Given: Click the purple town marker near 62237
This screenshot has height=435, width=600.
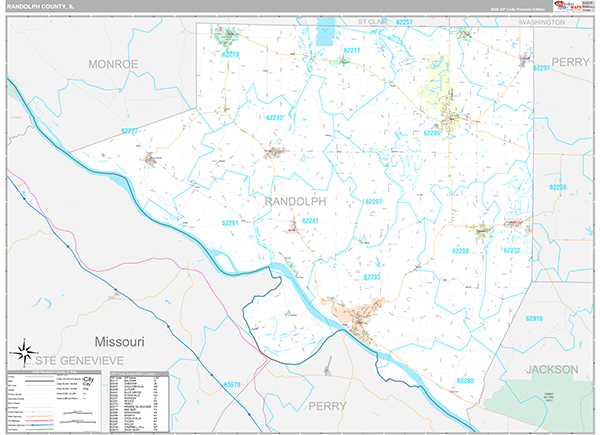Looking at the screenshot, I should tap(526, 57).
